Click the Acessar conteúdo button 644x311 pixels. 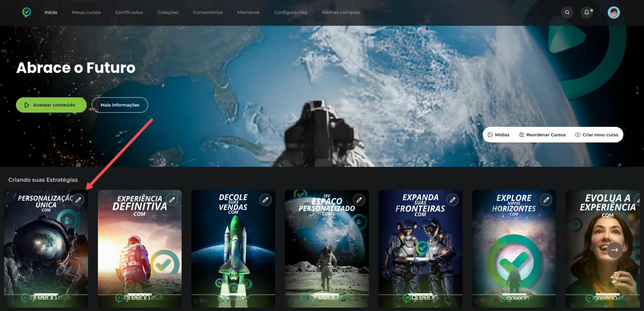(51, 105)
